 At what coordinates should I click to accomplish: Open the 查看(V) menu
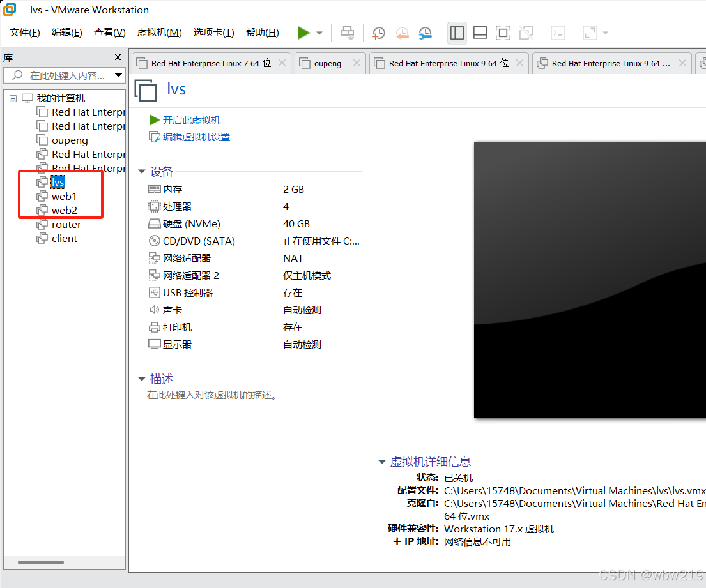coord(109,33)
